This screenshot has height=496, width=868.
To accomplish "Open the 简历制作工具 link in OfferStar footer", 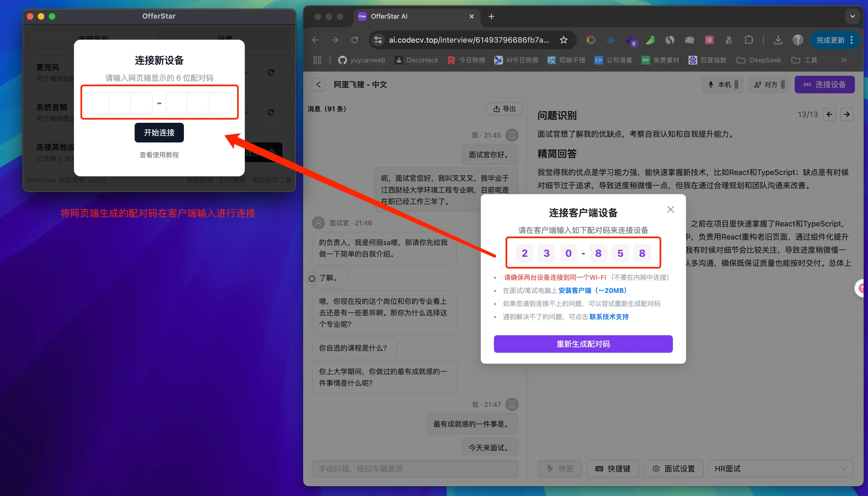I will 272,180.
